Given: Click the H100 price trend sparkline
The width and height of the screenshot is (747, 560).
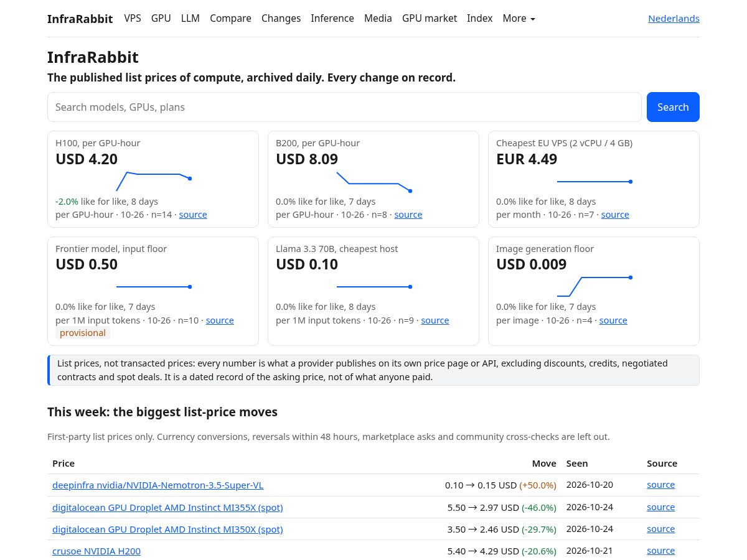Looking at the screenshot, I should coord(154,181).
